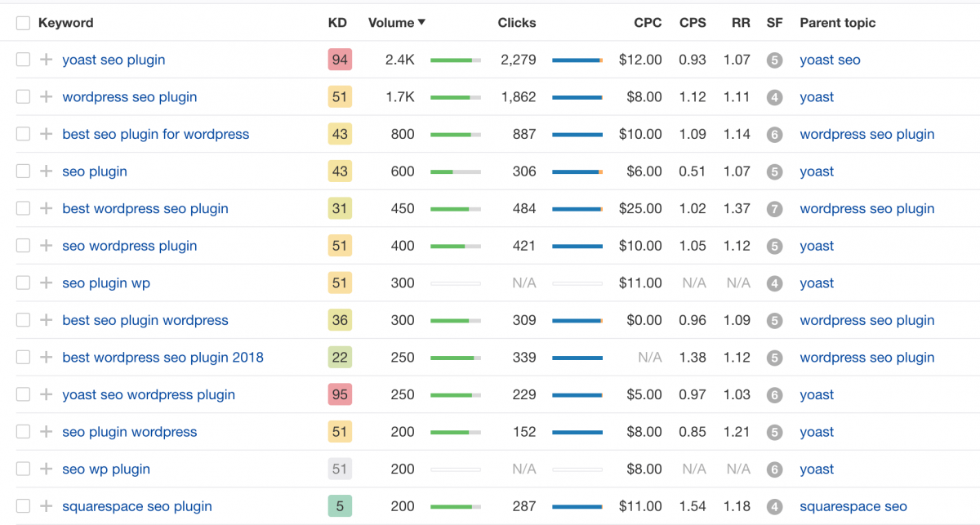Open 'squarespace seo plugin' keyword link
This screenshot has height=525, width=980.
(137, 506)
